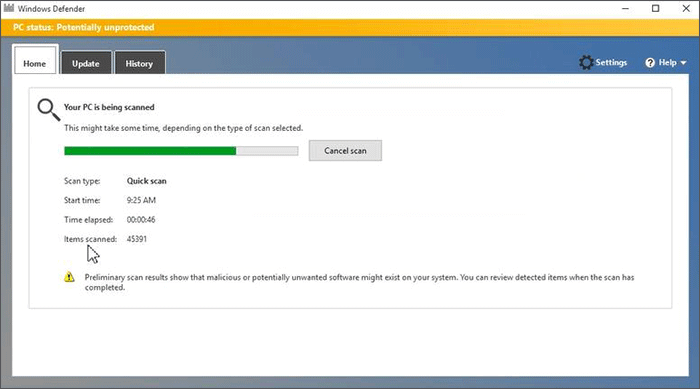Screen dimensions: 700x389
Task: Click the magnifying glass scan icon
Action: 49,110
